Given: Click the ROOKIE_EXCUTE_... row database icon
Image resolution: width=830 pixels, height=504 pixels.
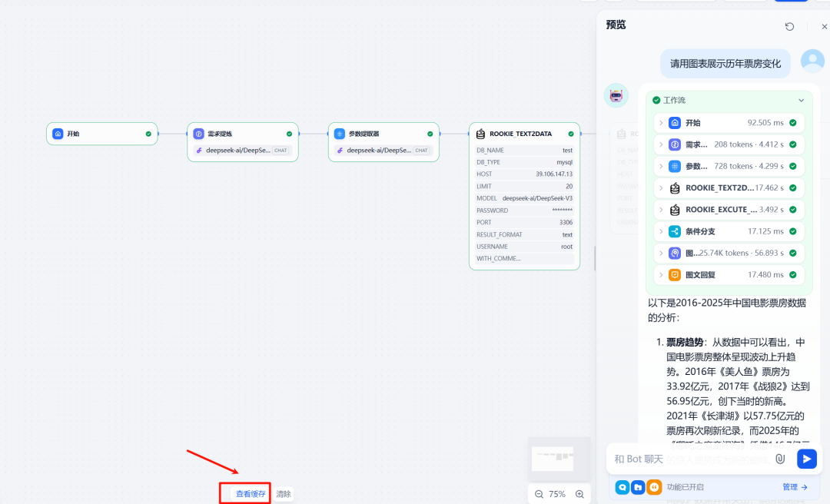Looking at the screenshot, I should [675, 210].
